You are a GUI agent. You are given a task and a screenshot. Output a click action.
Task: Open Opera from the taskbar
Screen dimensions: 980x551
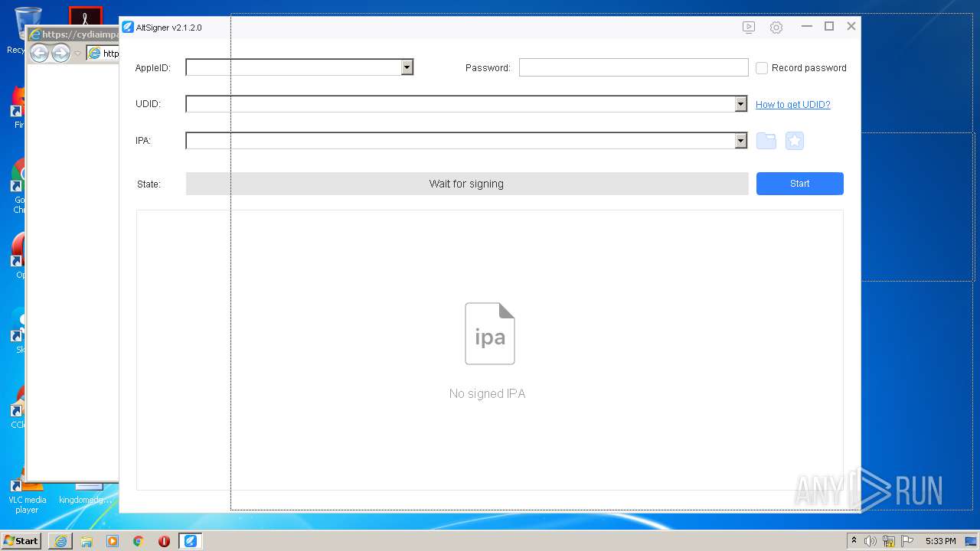(x=164, y=541)
